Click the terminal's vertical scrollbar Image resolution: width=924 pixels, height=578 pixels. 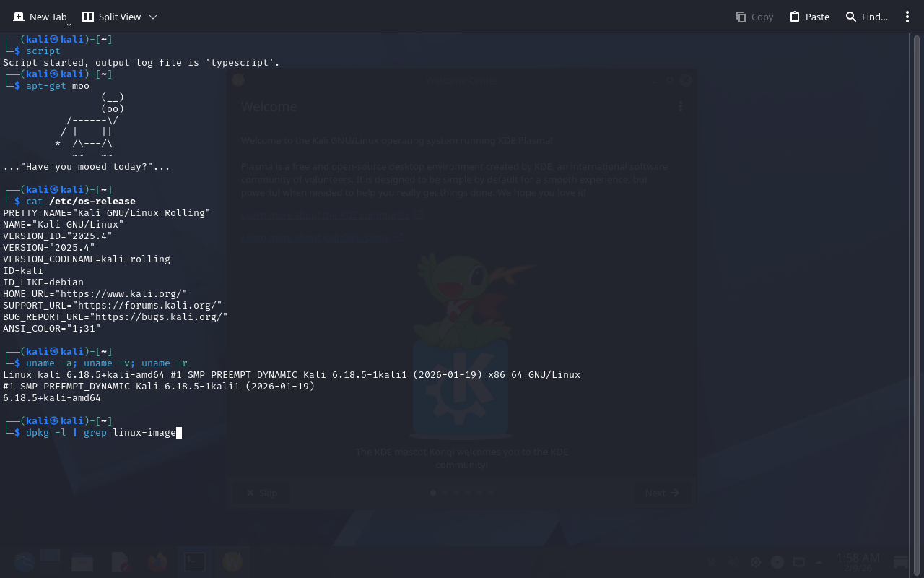(916, 289)
